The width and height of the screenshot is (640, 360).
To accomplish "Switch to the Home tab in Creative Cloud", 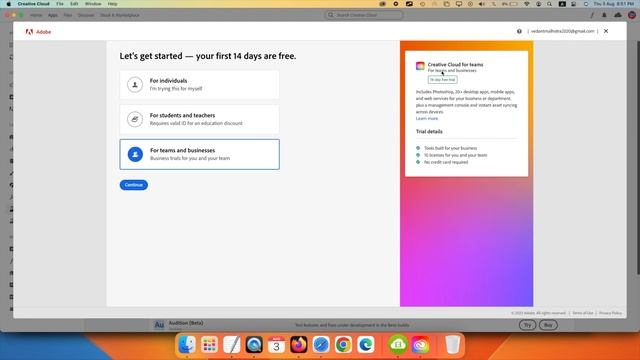I will [36, 15].
